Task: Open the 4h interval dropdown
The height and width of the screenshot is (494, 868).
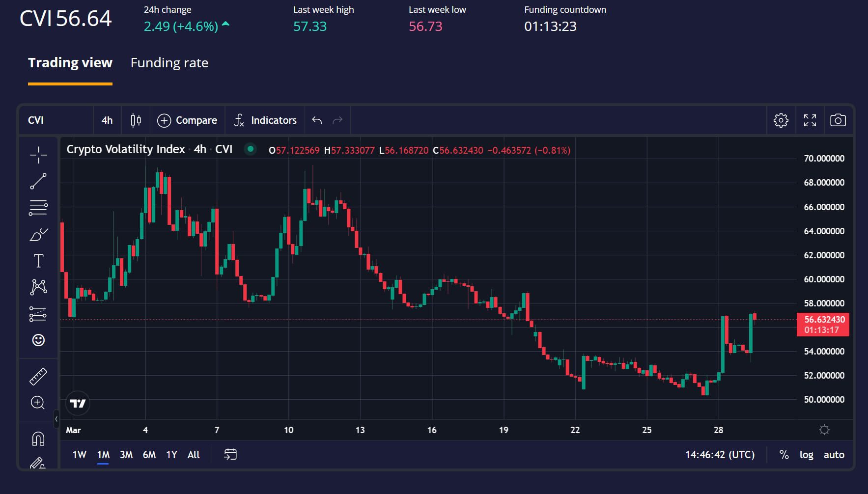Action: click(x=107, y=120)
